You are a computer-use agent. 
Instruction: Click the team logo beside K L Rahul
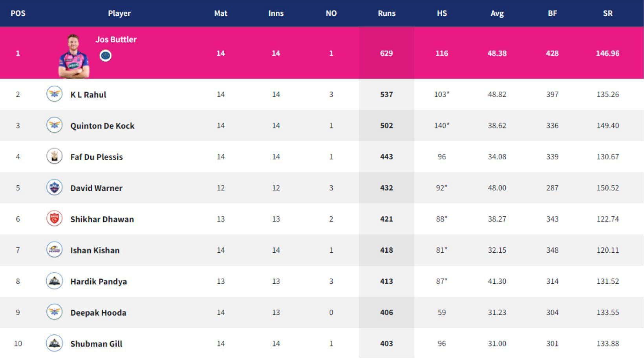click(54, 94)
